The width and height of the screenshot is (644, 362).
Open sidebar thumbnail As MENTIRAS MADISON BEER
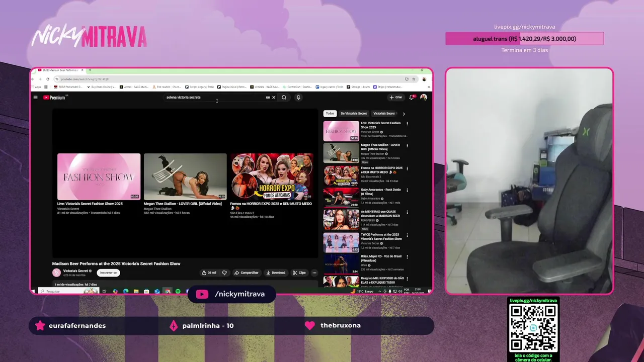pos(341,220)
